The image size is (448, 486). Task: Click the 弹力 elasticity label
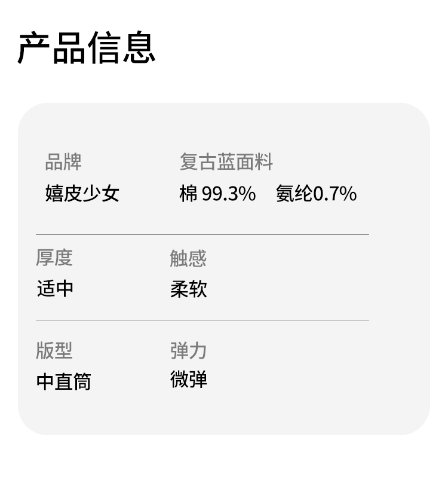click(188, 351)
